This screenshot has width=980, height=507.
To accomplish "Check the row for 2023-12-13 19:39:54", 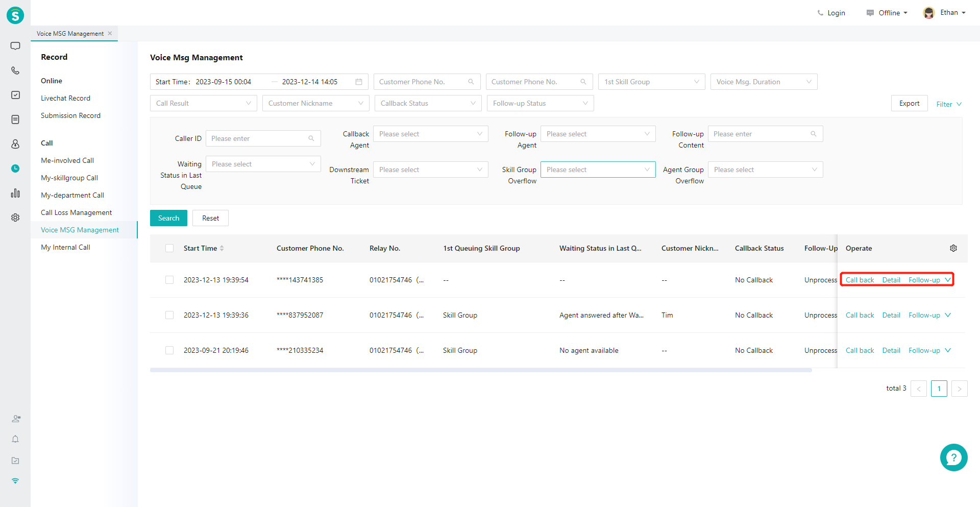I will click(x=169, y=280).
